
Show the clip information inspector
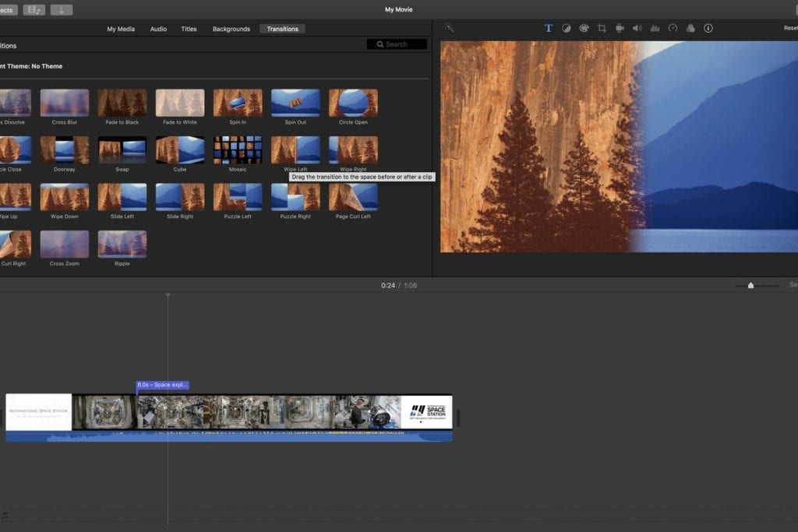(708, 28)
